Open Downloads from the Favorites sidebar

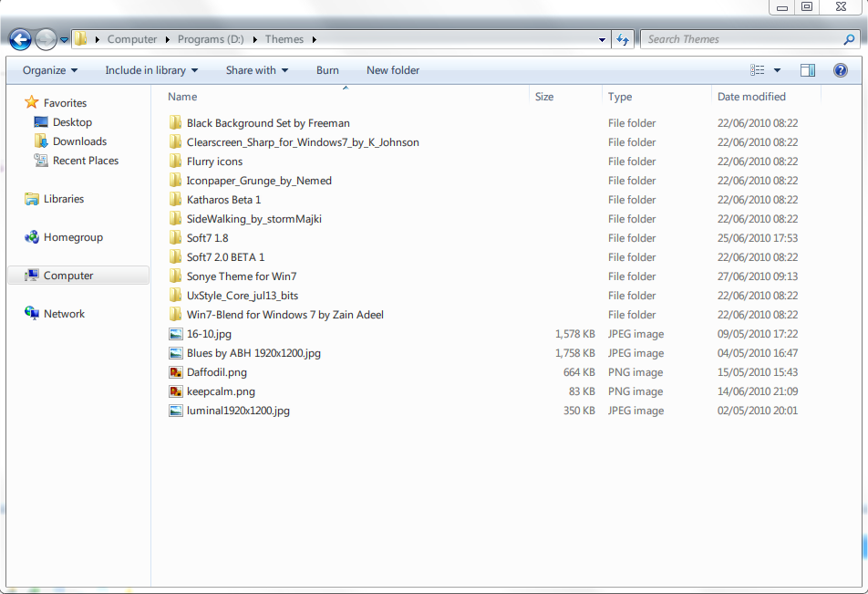click(77, 141)
